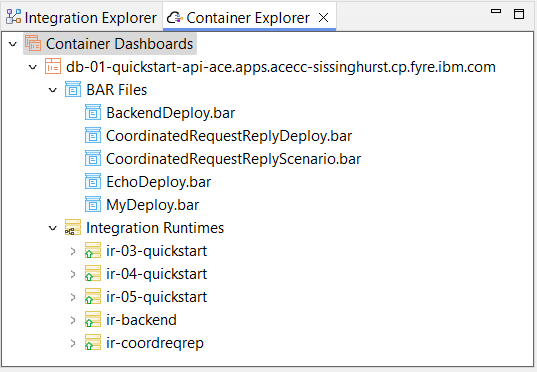Select the Integration Runtimes label
The width and height of the screenshot is (537, 372).
pyautogui.click(x=155, y=228)
